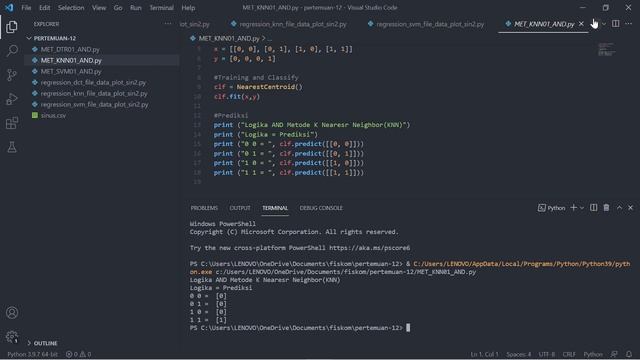The image size is (640, 360).
Task: Switch to DEBUG CONSOLE tab
Action: coord(321,208)
